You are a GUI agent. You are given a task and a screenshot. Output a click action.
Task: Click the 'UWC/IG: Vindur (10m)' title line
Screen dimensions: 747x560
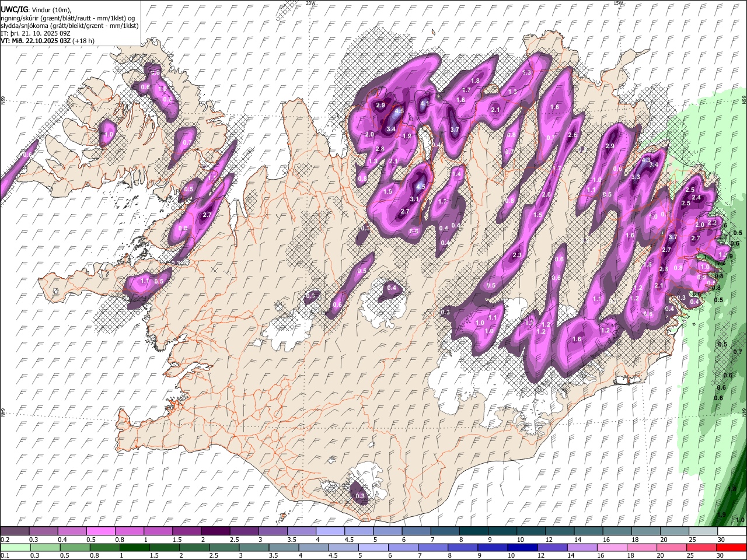36,10
